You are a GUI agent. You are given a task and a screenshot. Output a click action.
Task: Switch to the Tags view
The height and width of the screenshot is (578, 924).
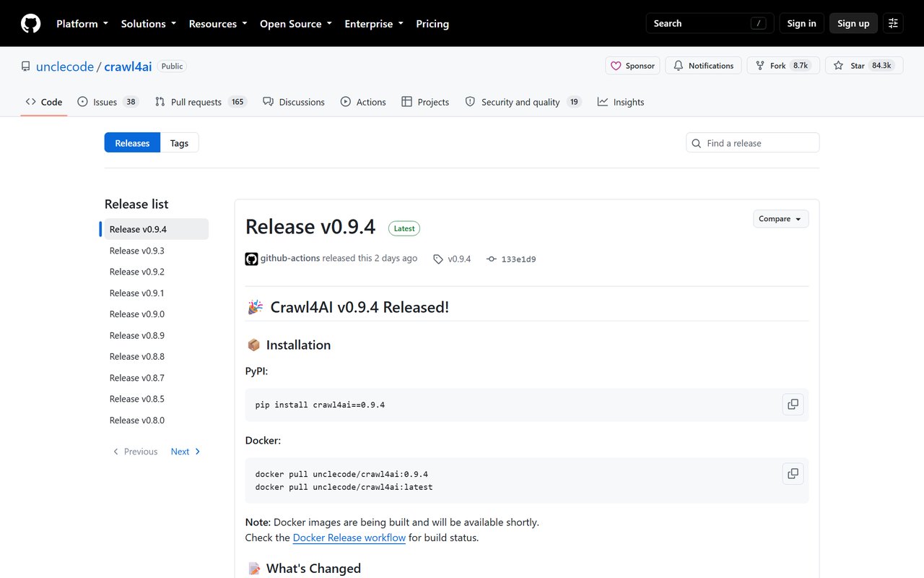pyautogui.click(x=179, y=143)
